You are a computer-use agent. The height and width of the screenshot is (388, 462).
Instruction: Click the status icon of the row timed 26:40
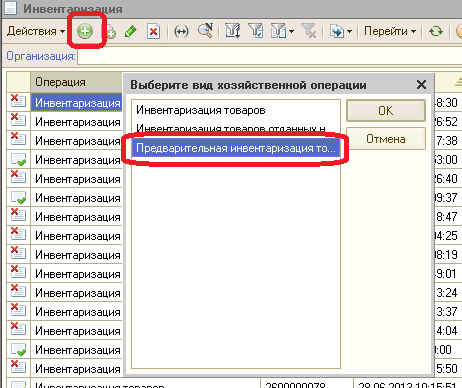(x=18, y=177)
